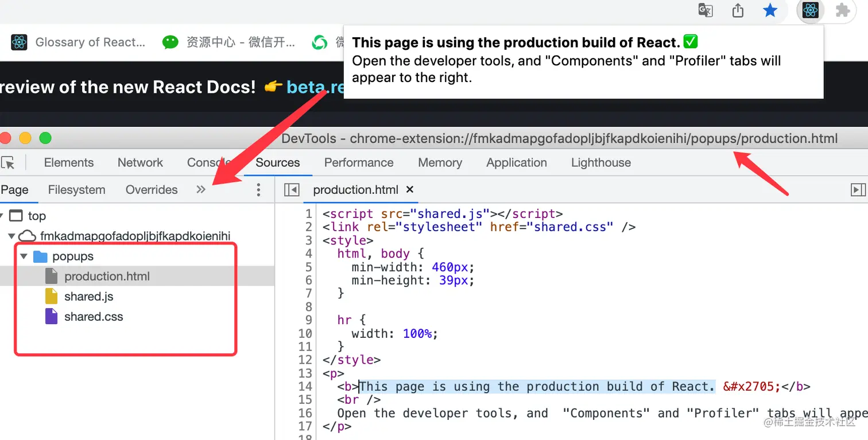Open shared.js in the file tree
The height and width of the screenshot is (440, 868).
(x=88, y=297)
